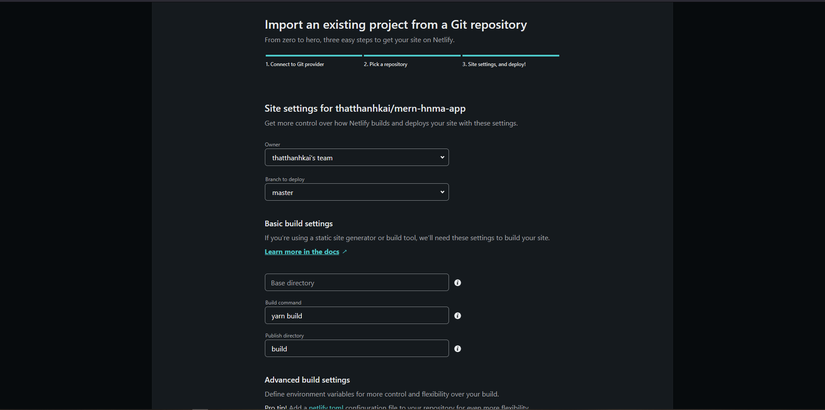Screen dimensions: 825x410
Task: Focus the Build command field with yarn build
Action: click(x=356, y=316)
